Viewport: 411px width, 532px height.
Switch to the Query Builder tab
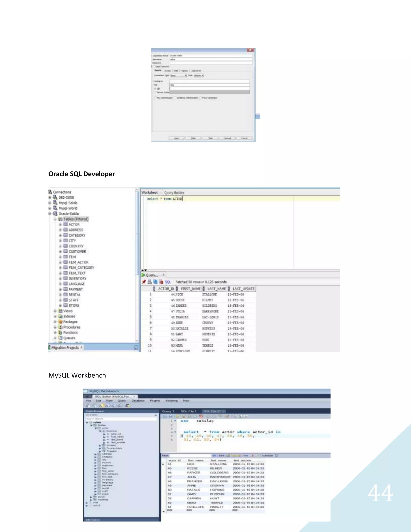[x=174, y=193]
